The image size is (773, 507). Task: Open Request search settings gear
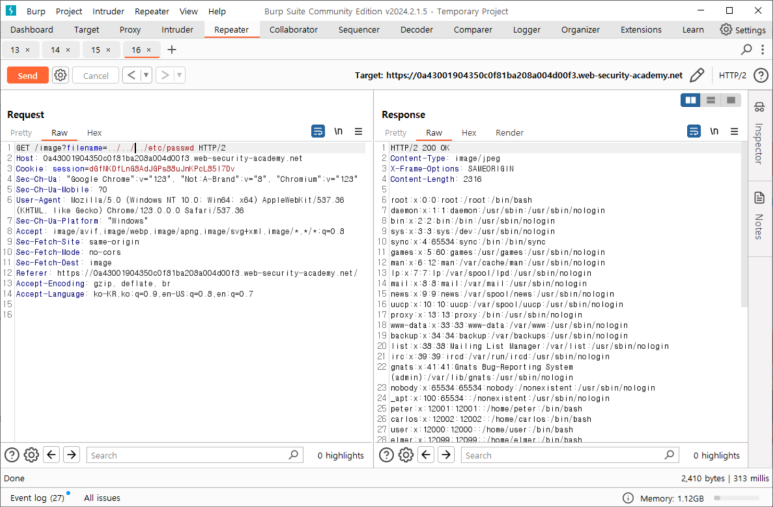tap(31, 455)
